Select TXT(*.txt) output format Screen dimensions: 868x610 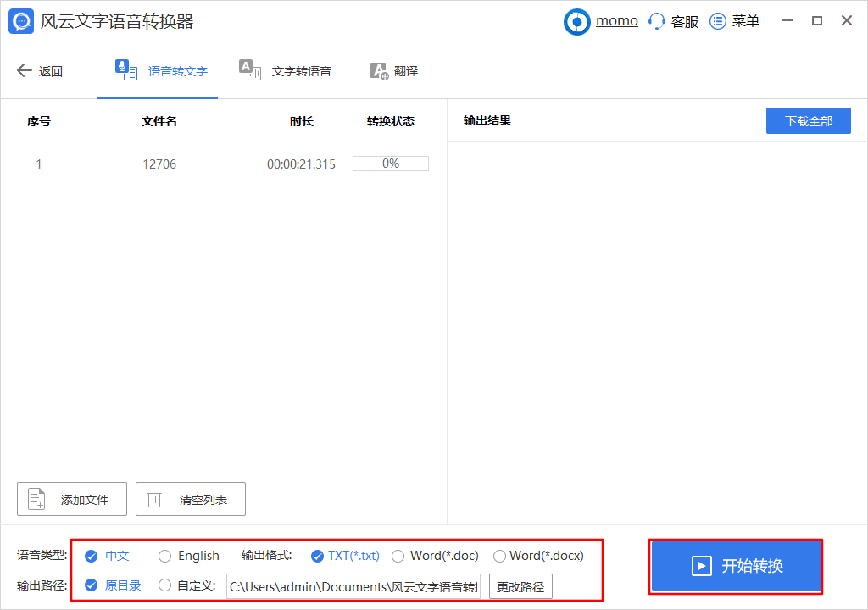[x=317, y=557]
